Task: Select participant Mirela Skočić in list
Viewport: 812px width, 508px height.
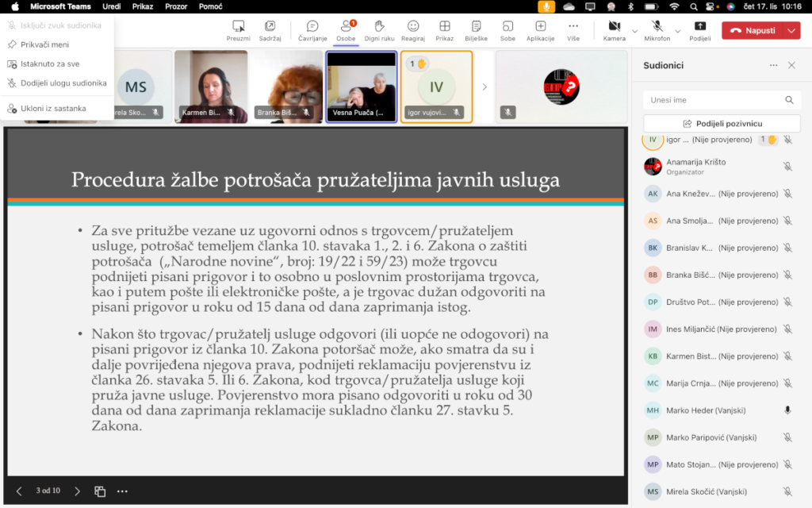Action: pos(720,491)
